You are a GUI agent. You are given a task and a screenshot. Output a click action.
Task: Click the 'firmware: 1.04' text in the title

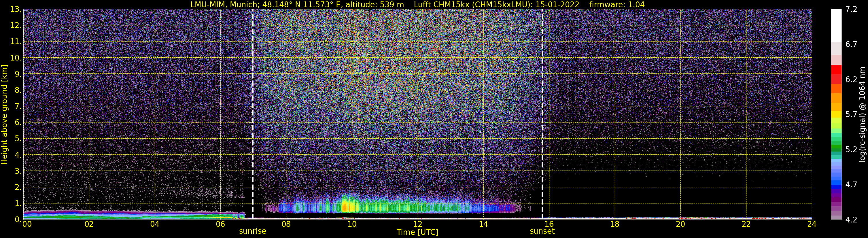pyautogui.click(x=617, y=4)
